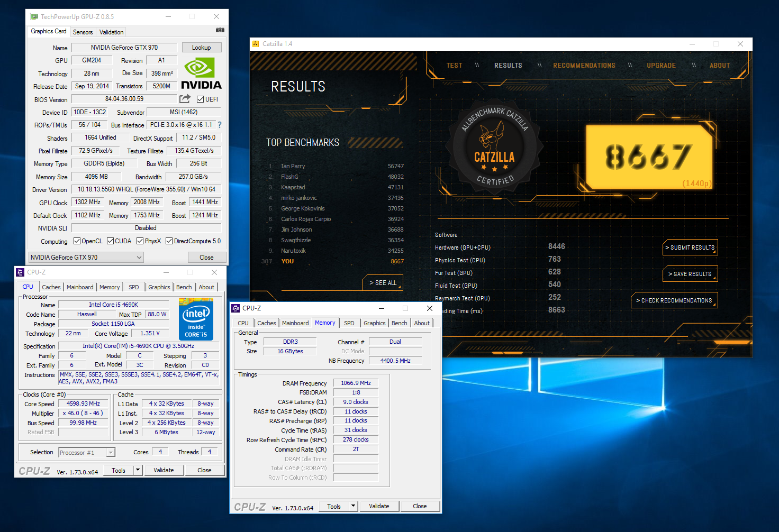
Task: Open the NVIDIA GeForce GTX 970 dropdown
Action: point(86,258)
